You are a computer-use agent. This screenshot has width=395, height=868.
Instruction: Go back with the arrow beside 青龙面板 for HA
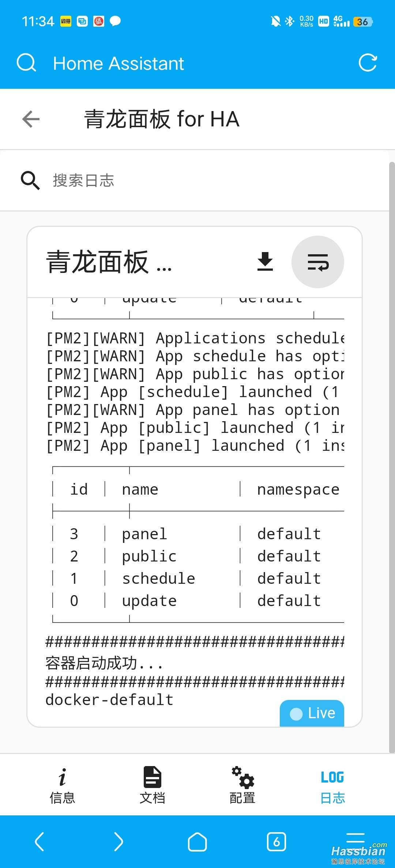(31, 119)
